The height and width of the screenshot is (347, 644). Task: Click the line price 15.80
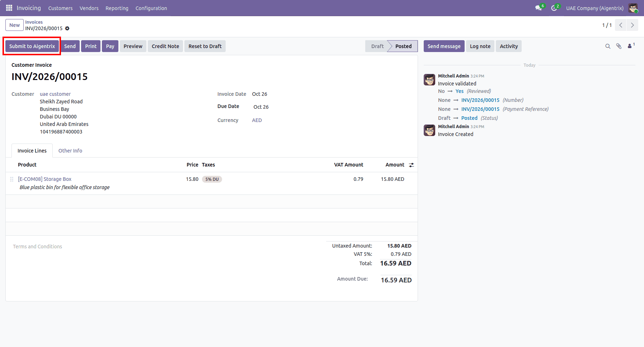click(192, 179)
